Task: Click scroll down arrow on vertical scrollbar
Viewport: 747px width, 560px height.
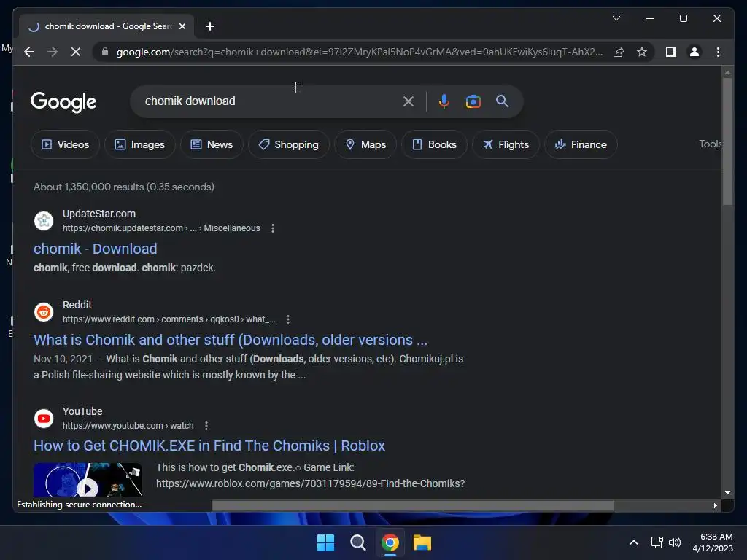Action: point(727,493)
